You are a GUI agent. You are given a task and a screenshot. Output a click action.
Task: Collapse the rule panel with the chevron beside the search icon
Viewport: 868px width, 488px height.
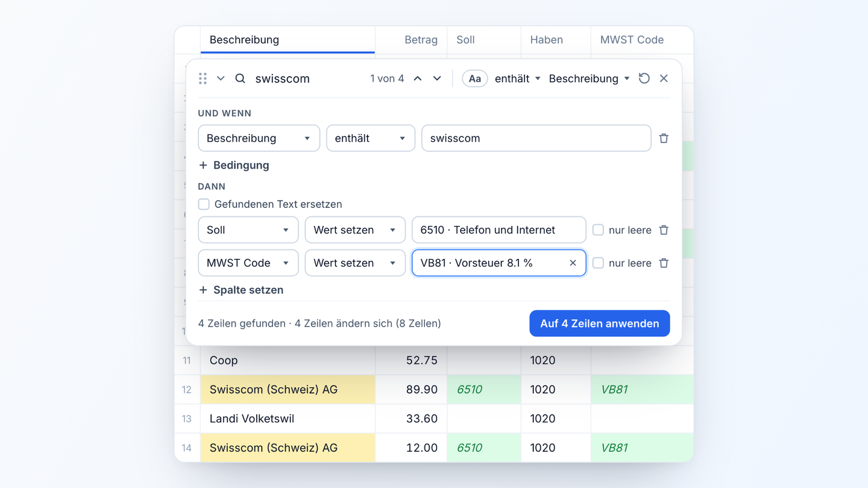(x=221, y=78)
